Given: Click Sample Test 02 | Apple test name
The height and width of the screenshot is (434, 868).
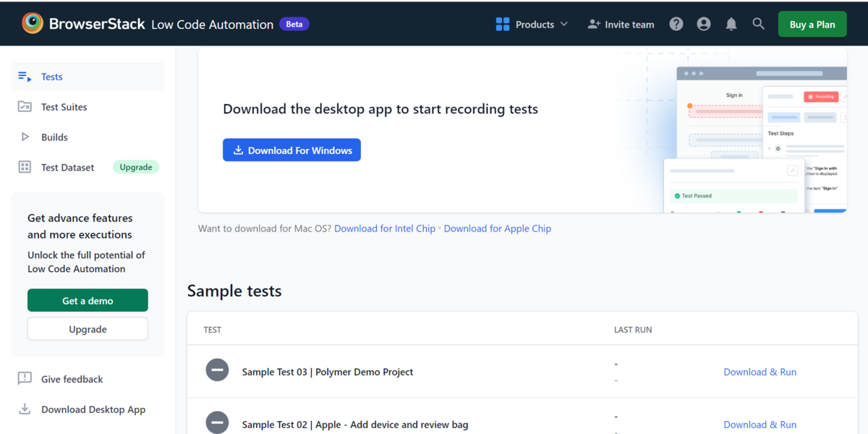Looking at the screenshot, I should click(x=355, y=425).
